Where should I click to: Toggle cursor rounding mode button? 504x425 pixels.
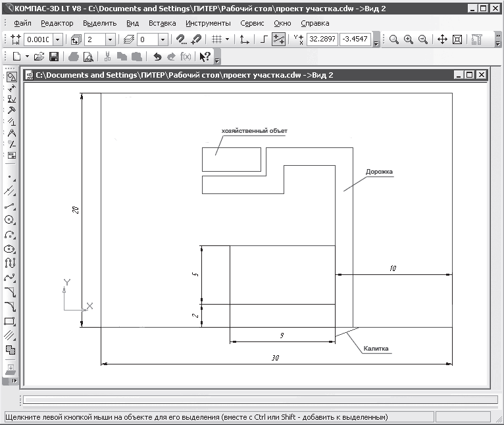tap(278, 39)
